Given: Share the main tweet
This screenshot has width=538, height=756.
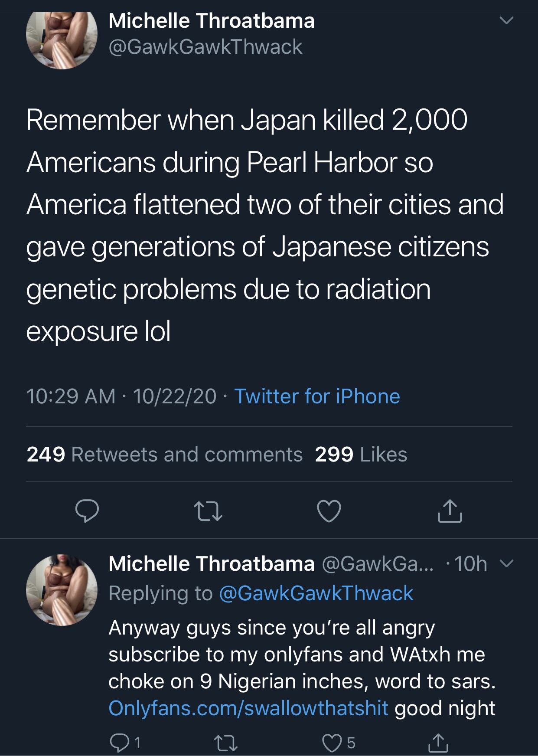Looking at the screenshot, I should 450,511.
